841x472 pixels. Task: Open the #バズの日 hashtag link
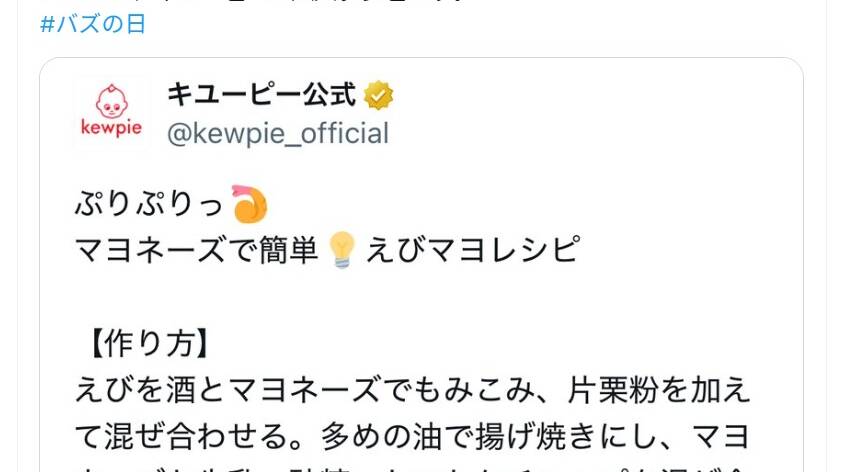click(x=93, y=24)
